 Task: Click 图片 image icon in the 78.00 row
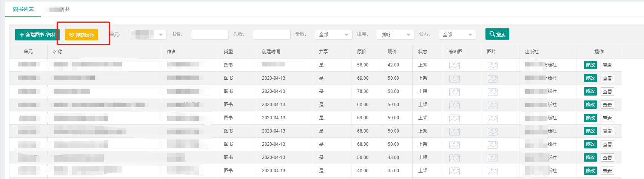pyautogui.click(x=492, y=92)
